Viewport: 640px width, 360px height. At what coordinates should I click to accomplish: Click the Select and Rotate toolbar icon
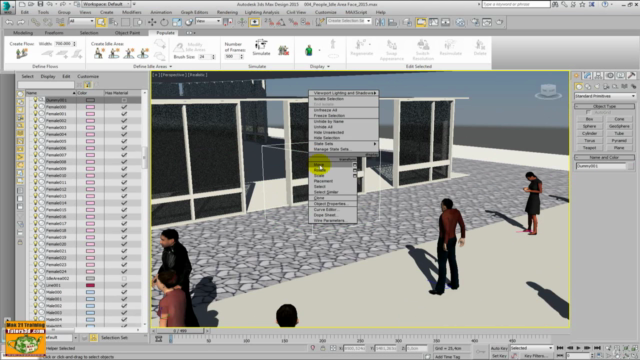pyautogui.click(x=164, y=22)
